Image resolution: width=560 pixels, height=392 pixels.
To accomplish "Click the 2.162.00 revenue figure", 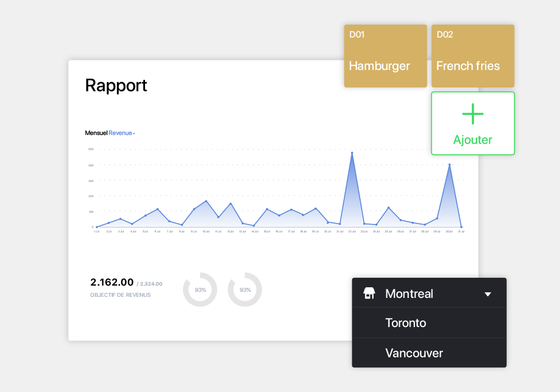I will pyautogui.click(x=111, y=282).
